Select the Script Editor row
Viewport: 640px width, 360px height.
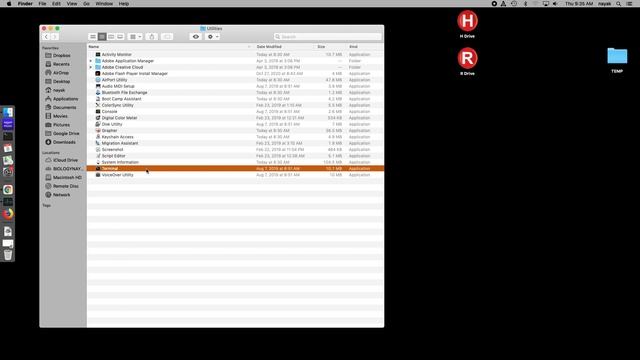point(235,156)
